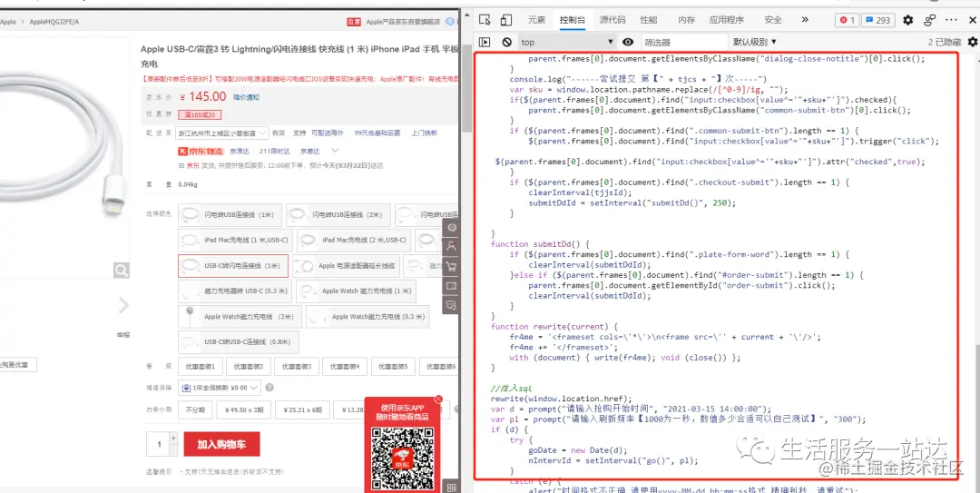Open the delivery address dropdown
Screen dimensions: 980x493
223,133
